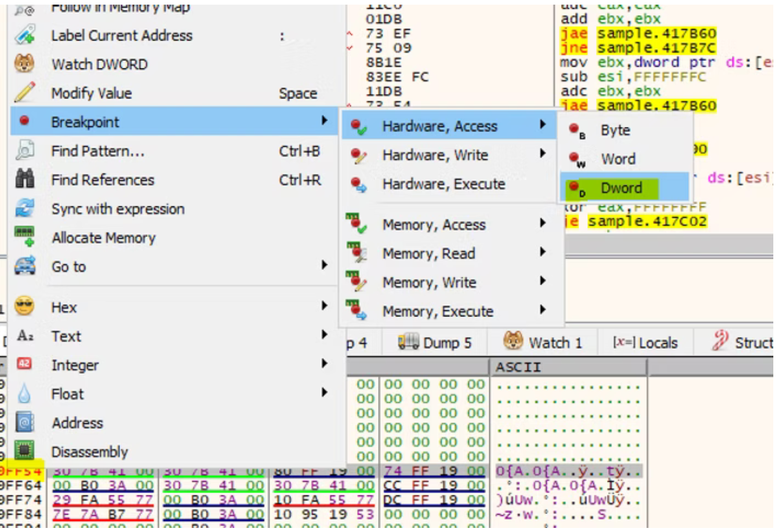Click the Sync with expression icon
782x532 pixels.
click(x=24, y=209)
